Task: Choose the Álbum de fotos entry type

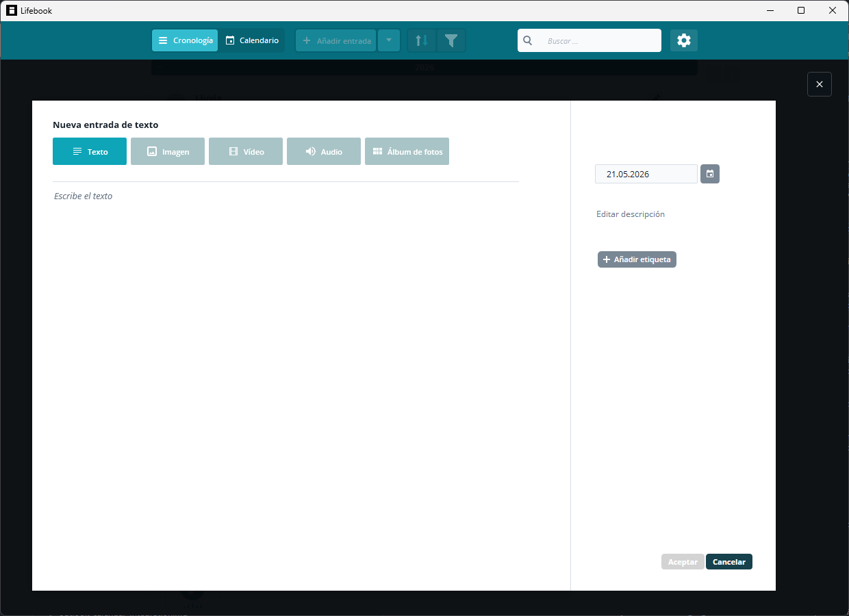Action: click(407, 151)
